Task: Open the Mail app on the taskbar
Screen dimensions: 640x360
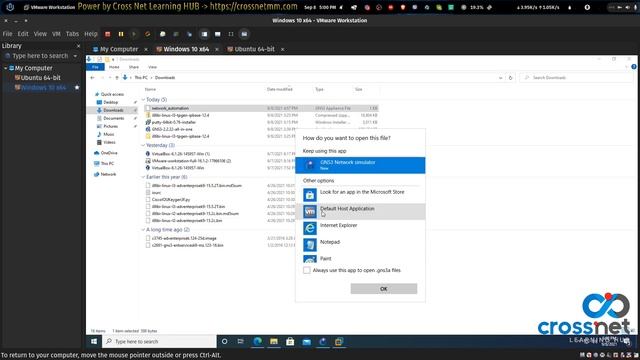Action: pyautogui.click(x=307, y=342)
